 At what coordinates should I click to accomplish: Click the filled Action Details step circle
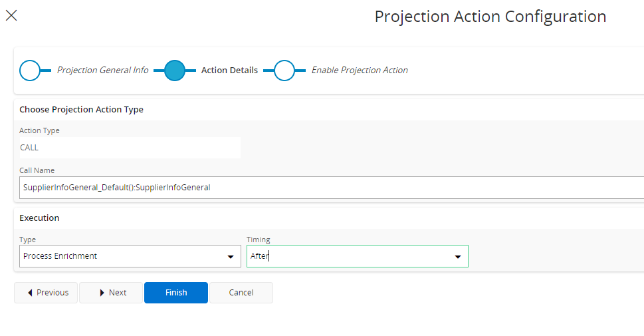click(174, 71)
